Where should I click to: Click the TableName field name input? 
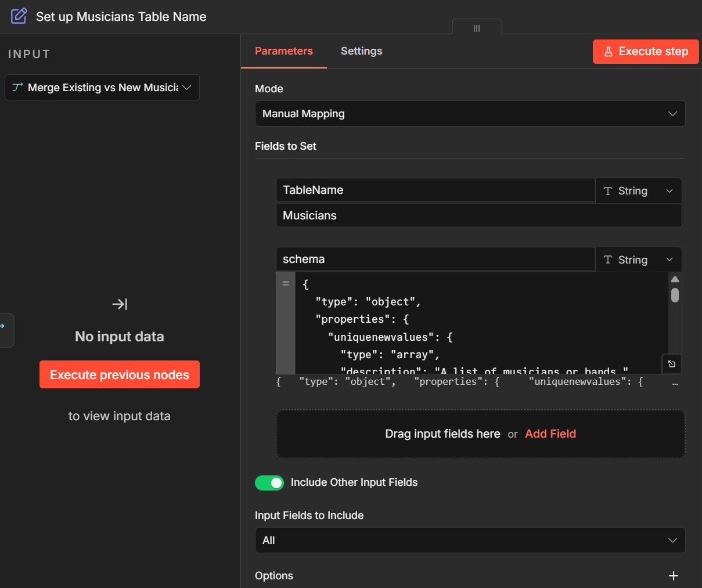435,190
